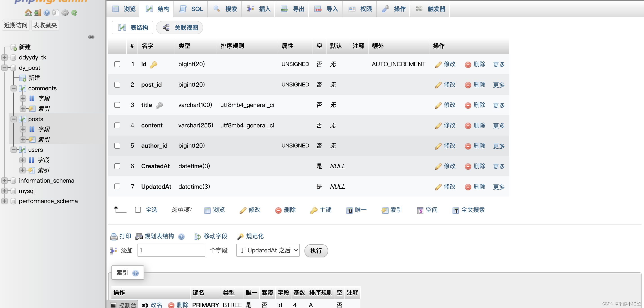Open the 于 UpdatedAt 之后 position dropdown
644x308 pixels.
point(268,250)
